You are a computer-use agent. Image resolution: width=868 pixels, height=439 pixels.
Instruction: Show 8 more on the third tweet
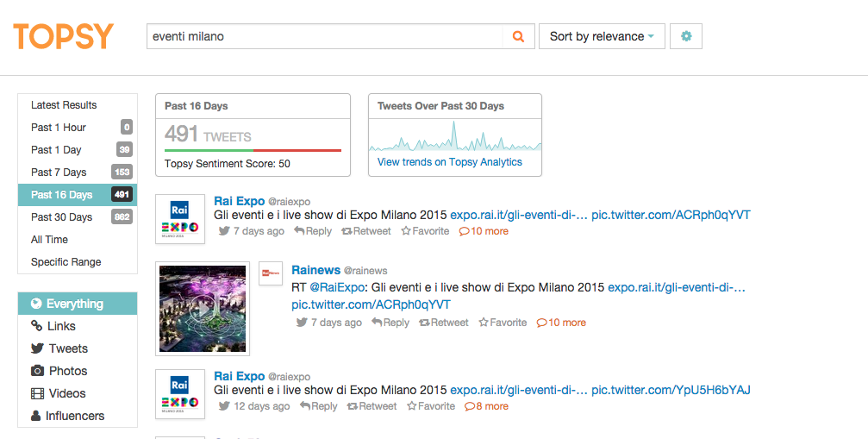pyautogui.click(x=486, y=405)
